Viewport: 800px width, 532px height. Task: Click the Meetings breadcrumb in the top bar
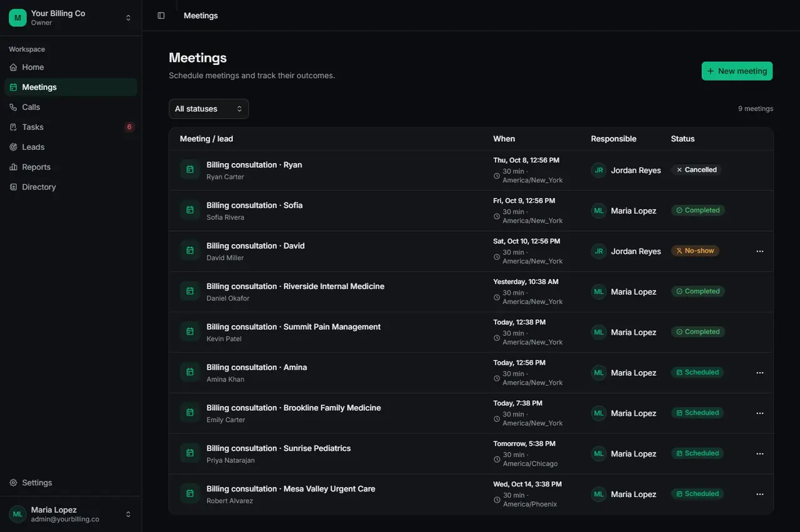[x=201, y=16]
